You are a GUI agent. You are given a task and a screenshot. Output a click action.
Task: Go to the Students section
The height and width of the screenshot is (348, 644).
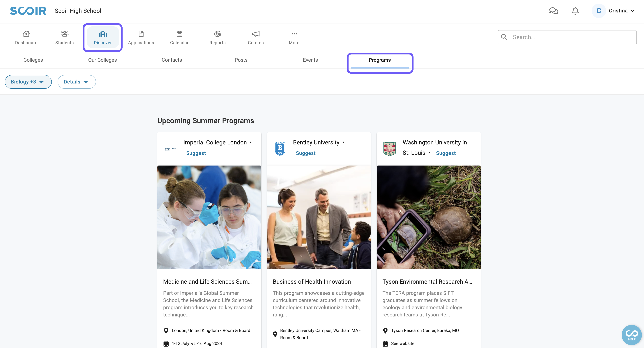tap(64, 38)
